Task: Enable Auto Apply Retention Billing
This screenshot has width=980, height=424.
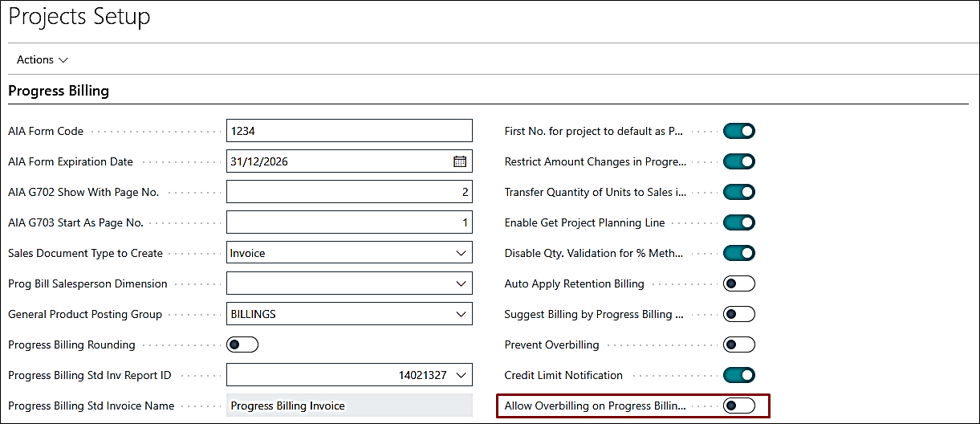Action: 738,283
